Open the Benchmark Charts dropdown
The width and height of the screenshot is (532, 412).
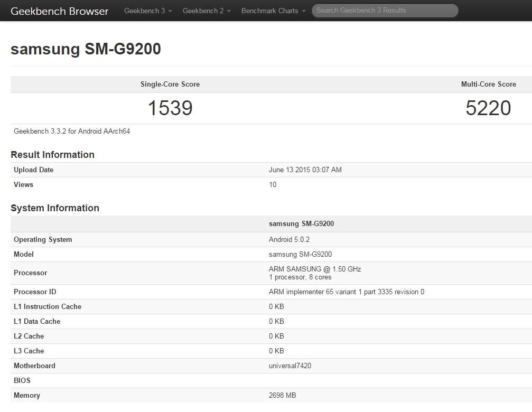(x=273, y=11)
